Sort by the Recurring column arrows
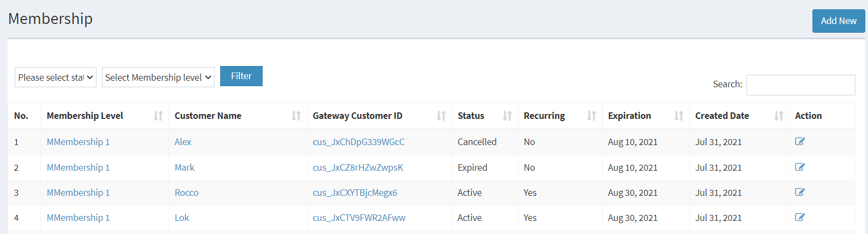This screenshot has height=234, width=868. point(592,116)
